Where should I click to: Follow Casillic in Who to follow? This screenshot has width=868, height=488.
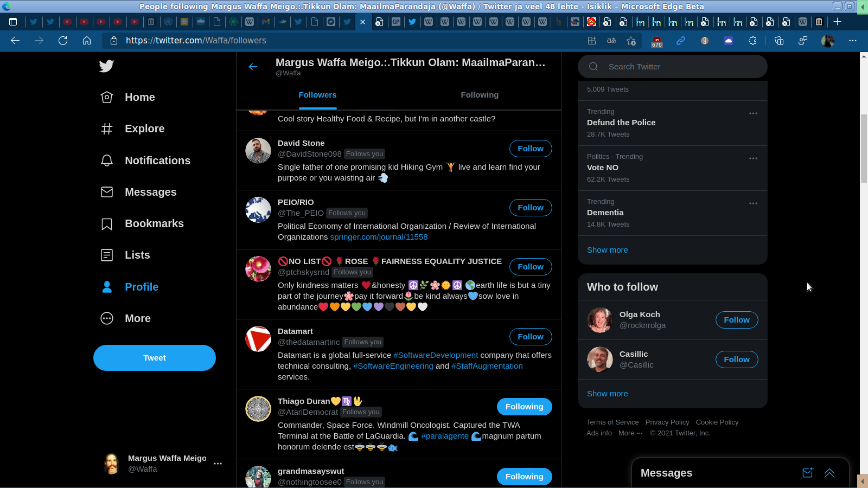point(737,359)
